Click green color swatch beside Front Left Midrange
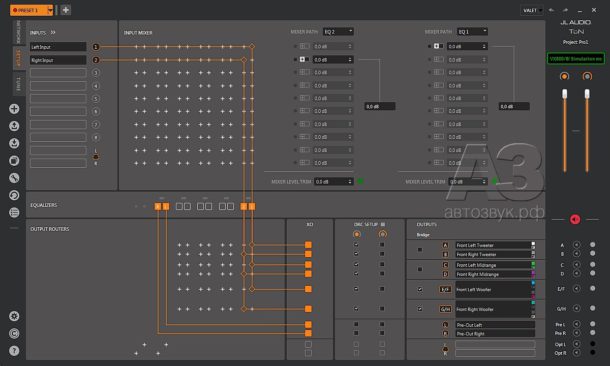 tap(533, 264)
